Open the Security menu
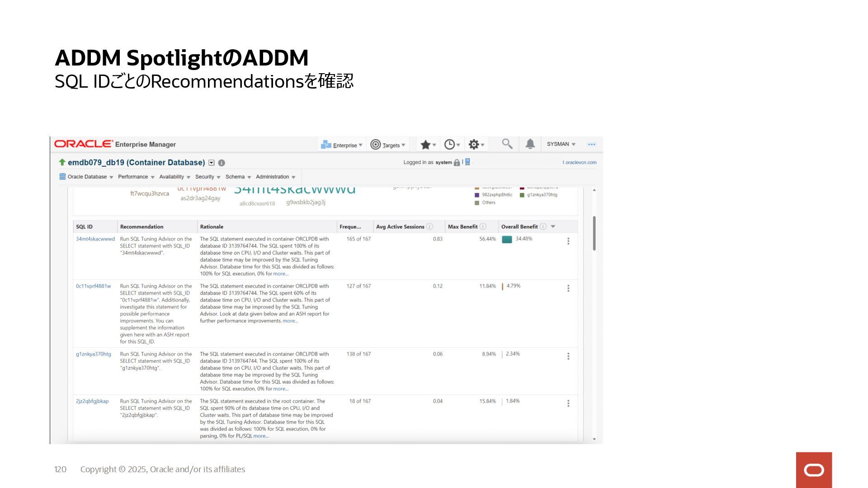 (x=208, y=177)
